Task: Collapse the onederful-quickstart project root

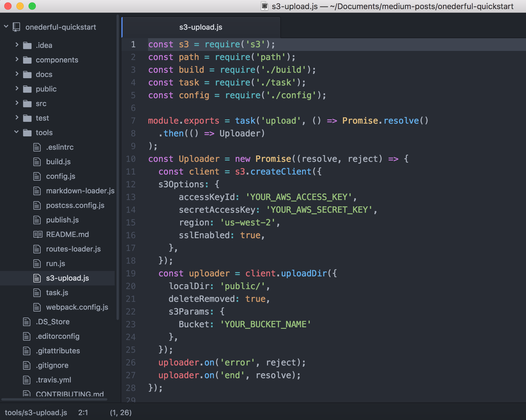Action: (6, 27)
